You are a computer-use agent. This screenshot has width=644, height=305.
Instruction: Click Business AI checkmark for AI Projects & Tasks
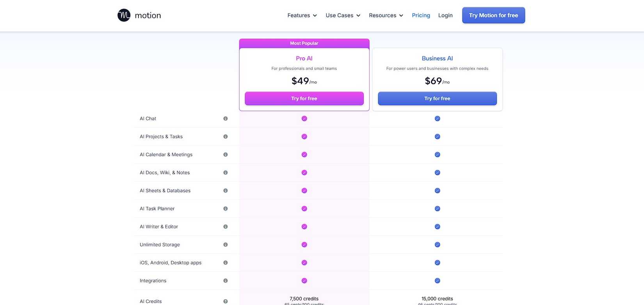pos(438,137)
